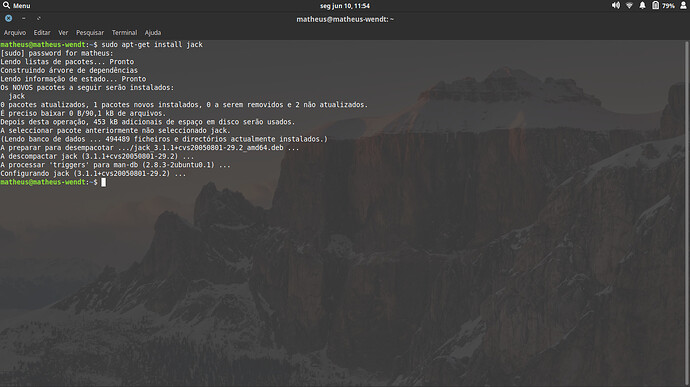Open the Wi-Fi network indicator
690x387 pixels.
pos(629,5)
